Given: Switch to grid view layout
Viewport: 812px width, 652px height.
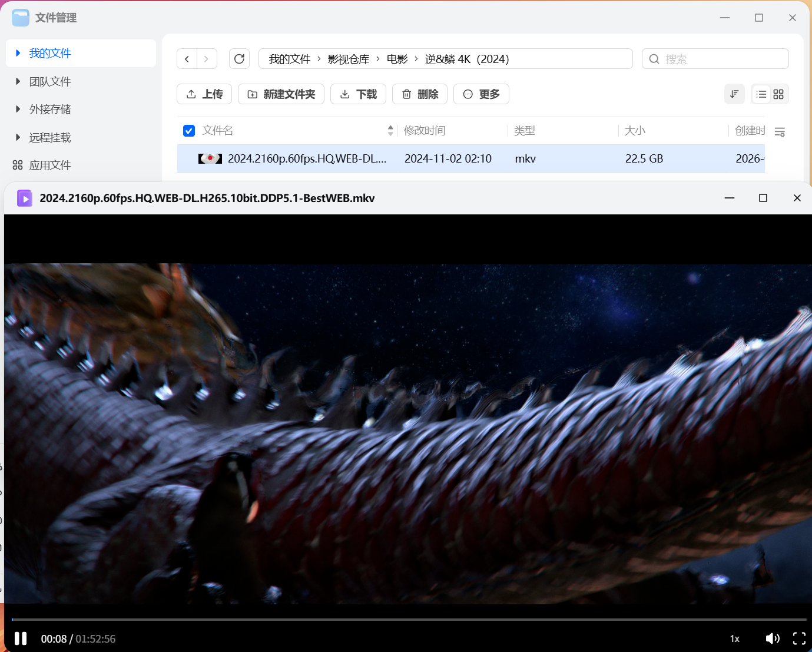Looking at the screenshot, I should pos(778,94).
